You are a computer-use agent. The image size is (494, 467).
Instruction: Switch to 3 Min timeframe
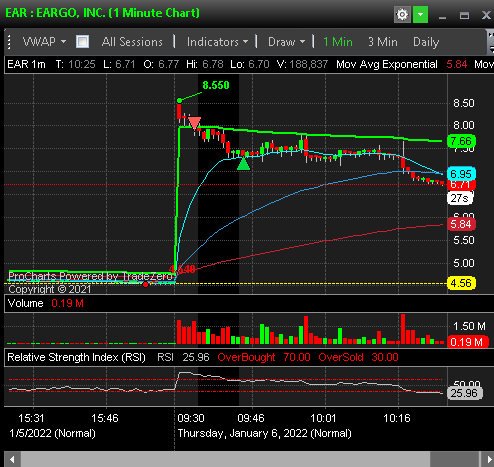383,42
